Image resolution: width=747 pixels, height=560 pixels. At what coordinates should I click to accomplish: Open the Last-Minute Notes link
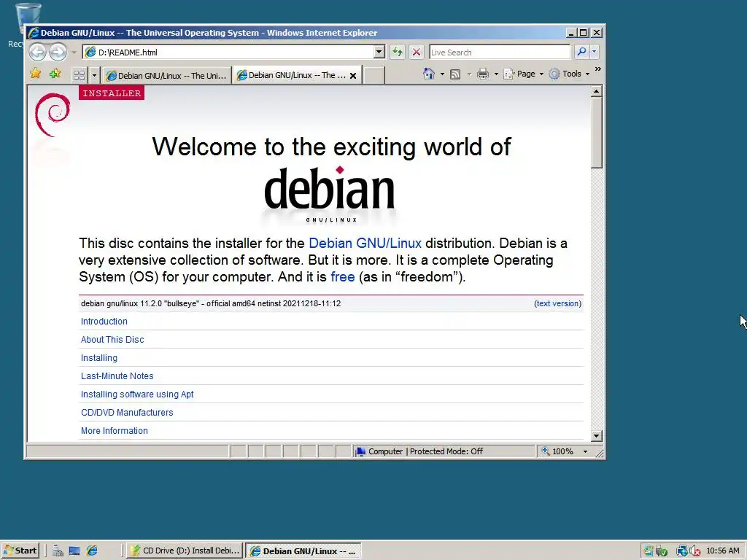click(x=117, y=376)
